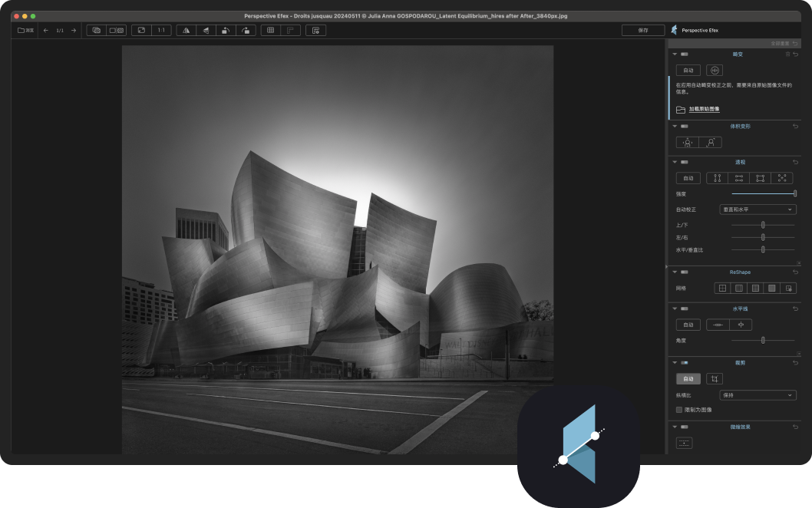The width and height of the screenshot is (812, 508).
Task: Select the 4x4 ReShape grid
Action: (755, 289)
